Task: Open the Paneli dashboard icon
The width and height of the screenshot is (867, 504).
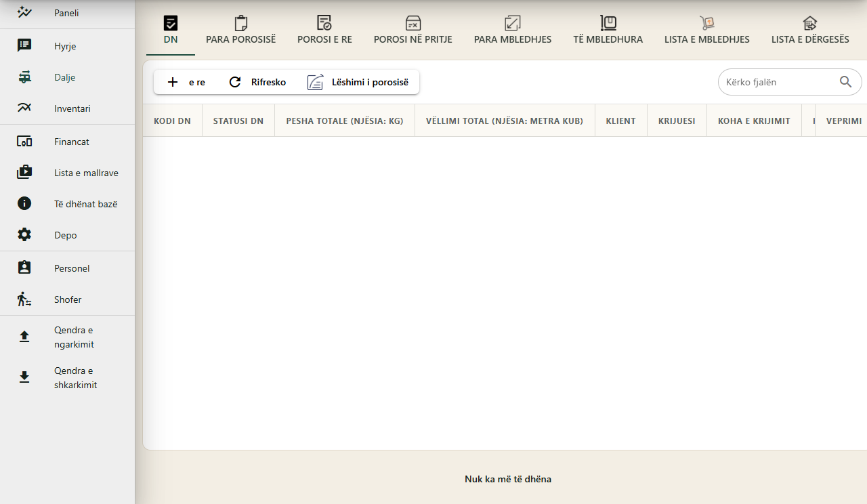Action: 24,12
